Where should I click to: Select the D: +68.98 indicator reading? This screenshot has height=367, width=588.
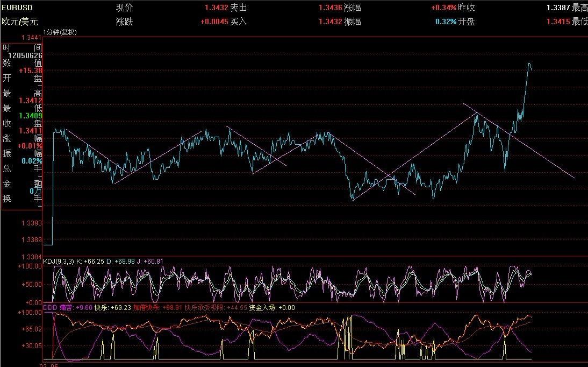pos(120,262)
